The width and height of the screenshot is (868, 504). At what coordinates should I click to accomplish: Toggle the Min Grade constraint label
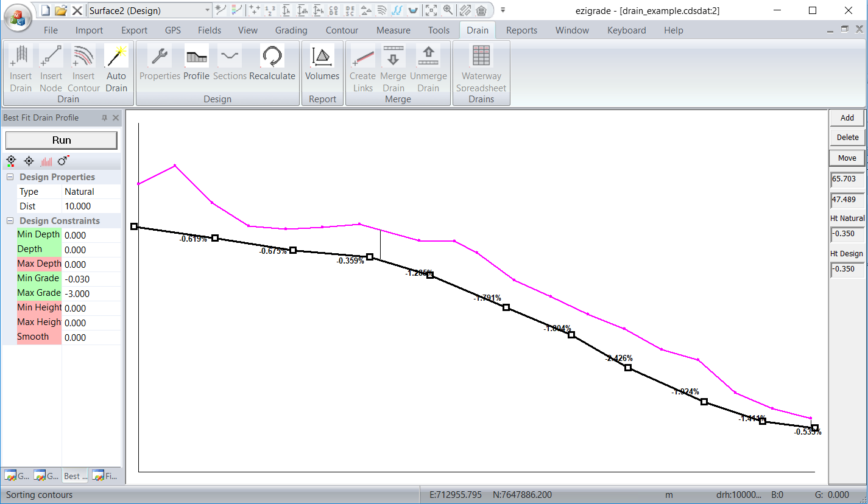(x=39, y=278)
